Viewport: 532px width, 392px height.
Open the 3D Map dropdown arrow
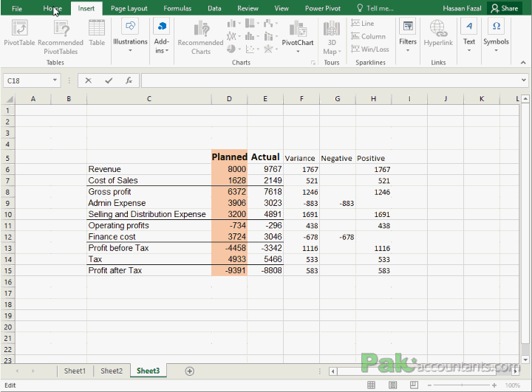pos(340,52)
